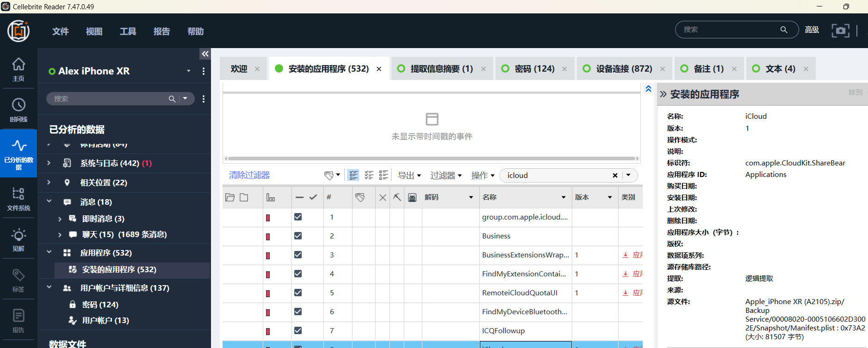Viewport: 868px width, 348px height.
Task: Click the 清除过滤器 clear filters link
Action: coord(249,175)
